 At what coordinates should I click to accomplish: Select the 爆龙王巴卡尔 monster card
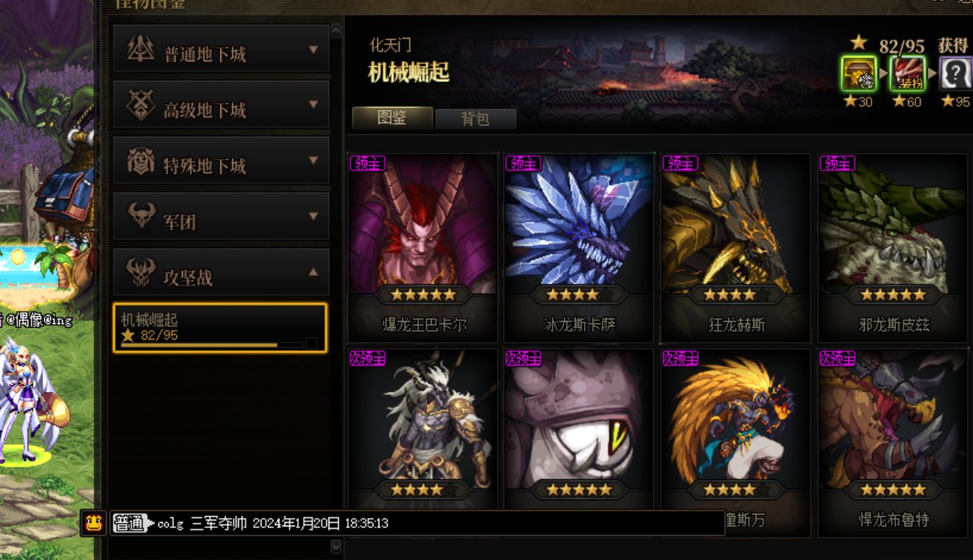[x=423, y=248]
